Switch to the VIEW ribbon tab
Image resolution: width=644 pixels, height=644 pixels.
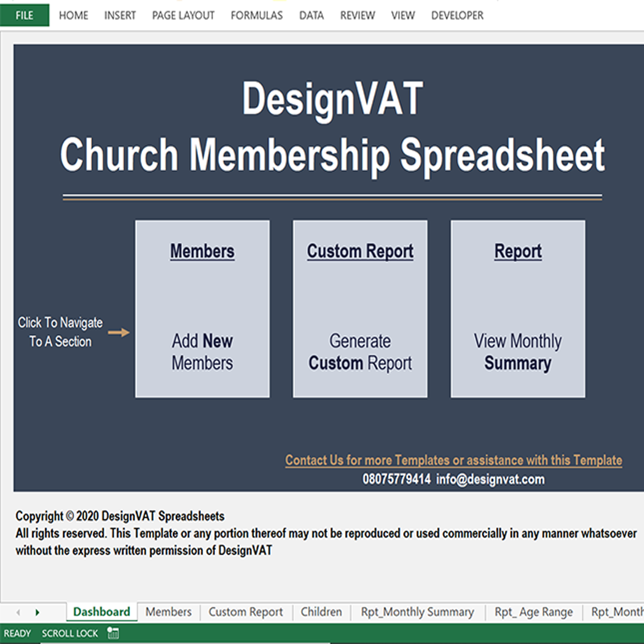[x=402, y=16]
